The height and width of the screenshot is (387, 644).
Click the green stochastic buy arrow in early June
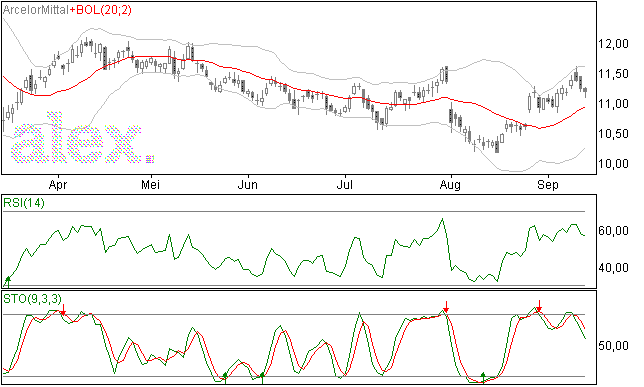[262, 377]
